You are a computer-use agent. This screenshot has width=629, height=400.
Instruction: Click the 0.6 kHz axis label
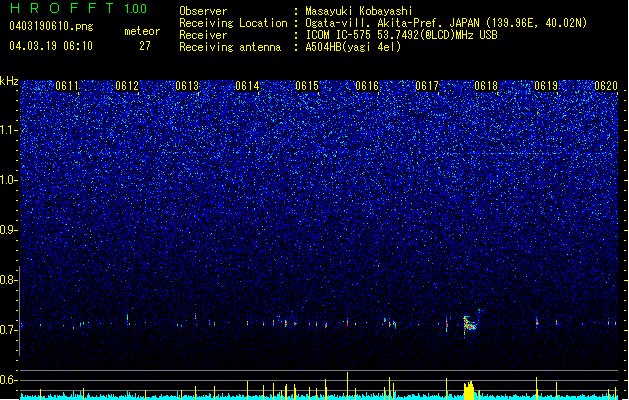click(9, 380)
